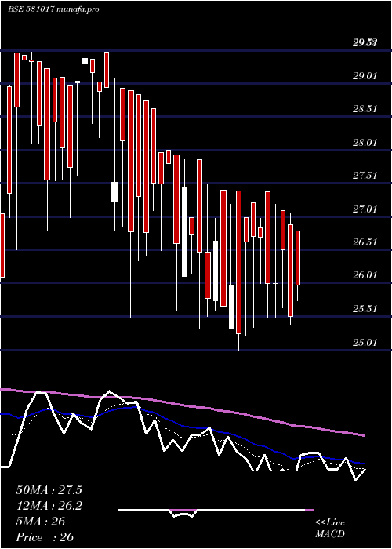Click the 27.01 price axis label
The height and width of the screenshot is (549, 392).
click(365, 209)
